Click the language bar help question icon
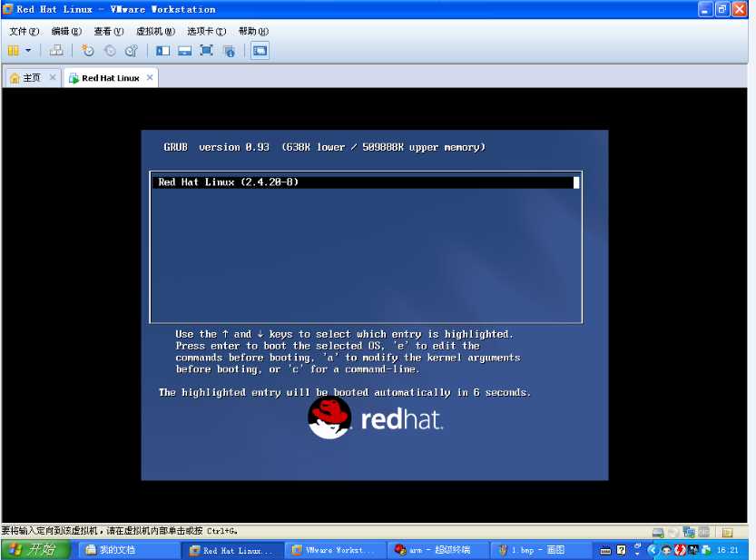This screenshot has height=560, width=756. [x=622, y=550]
